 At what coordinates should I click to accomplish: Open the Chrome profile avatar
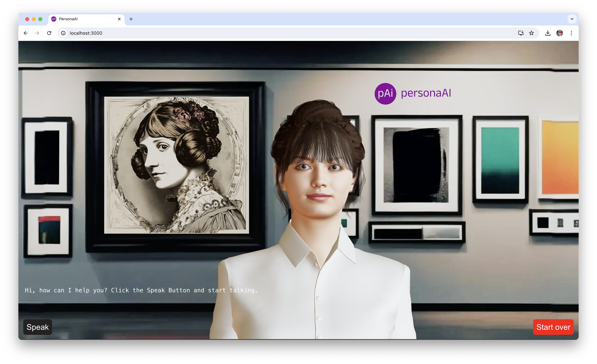click(x=560, y=33)
